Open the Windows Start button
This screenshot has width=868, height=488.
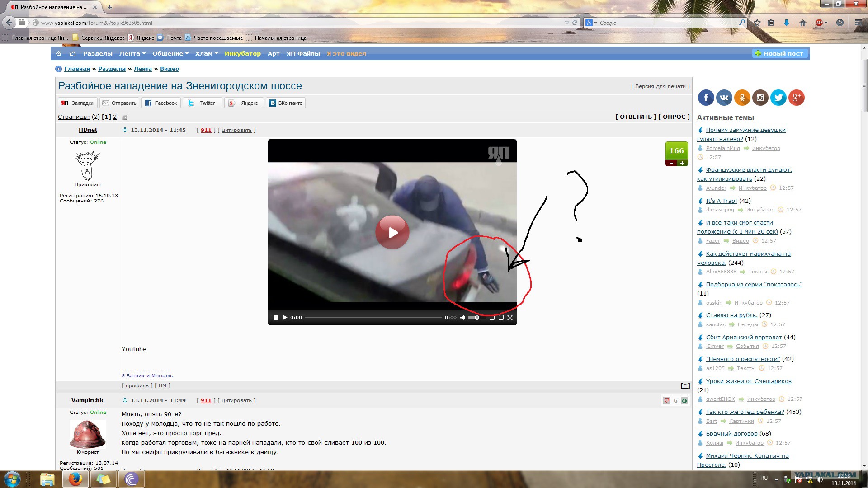point(12,479)
